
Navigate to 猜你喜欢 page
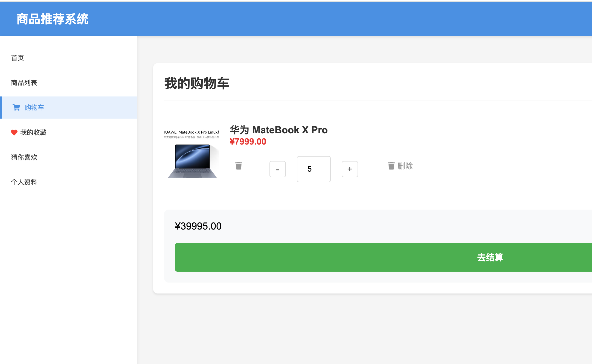click(x=24, y=157)
